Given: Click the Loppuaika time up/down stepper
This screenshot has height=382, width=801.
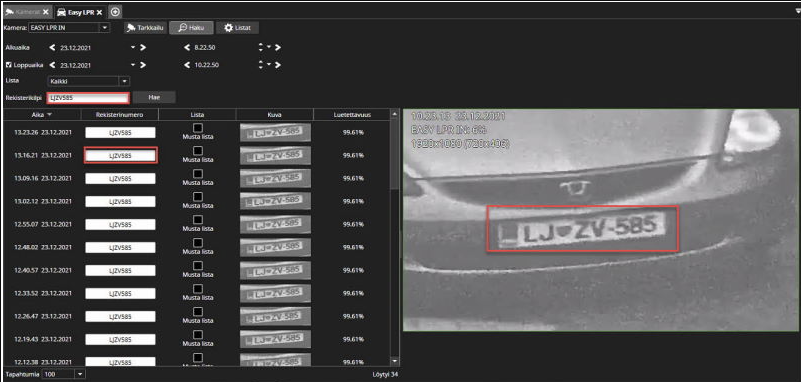Looking at the screenshot, I should 261,65.
